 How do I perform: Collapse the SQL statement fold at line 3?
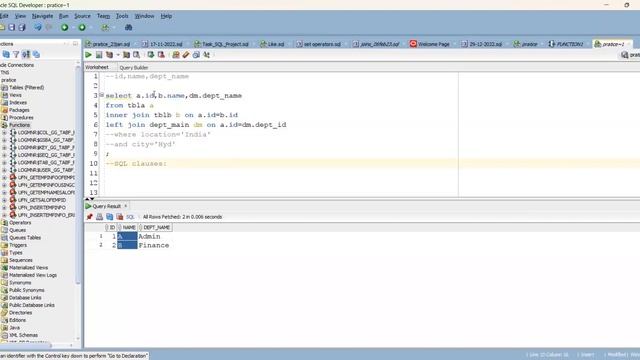(102, 95)
